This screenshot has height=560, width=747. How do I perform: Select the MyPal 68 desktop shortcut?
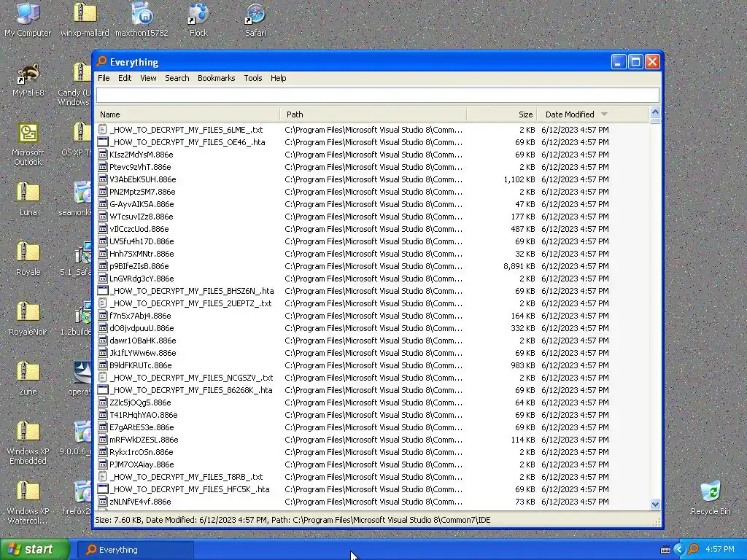(28, 80)
